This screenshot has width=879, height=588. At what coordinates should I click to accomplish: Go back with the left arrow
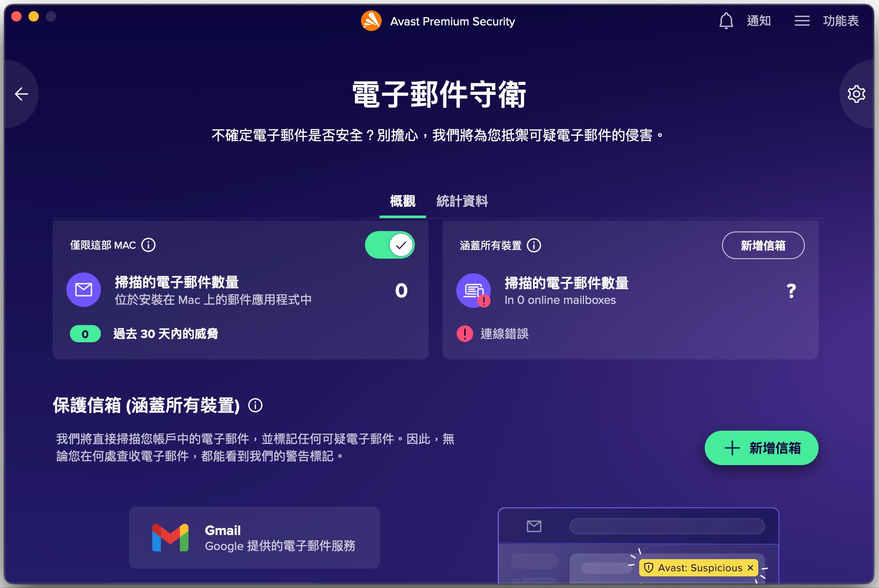click(x=21, y=94)
